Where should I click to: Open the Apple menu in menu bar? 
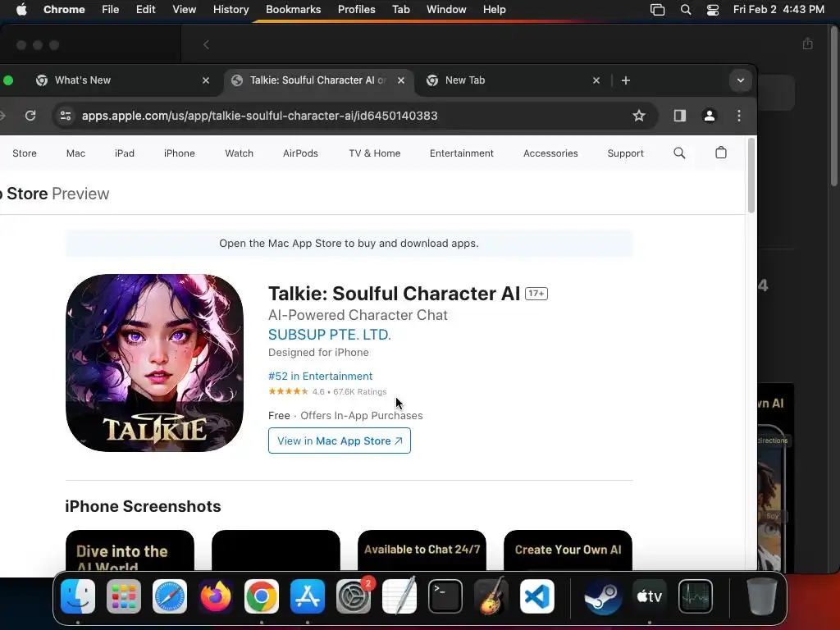click(21, 10)
